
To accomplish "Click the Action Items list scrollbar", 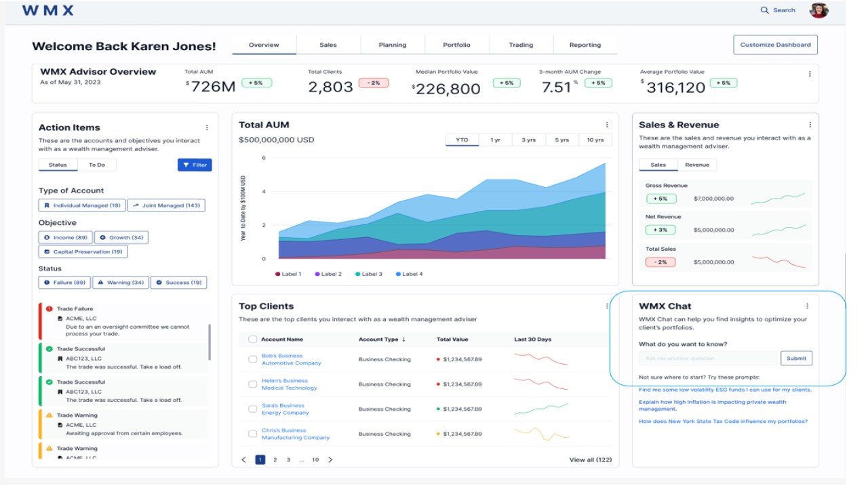I will [210, 342].
